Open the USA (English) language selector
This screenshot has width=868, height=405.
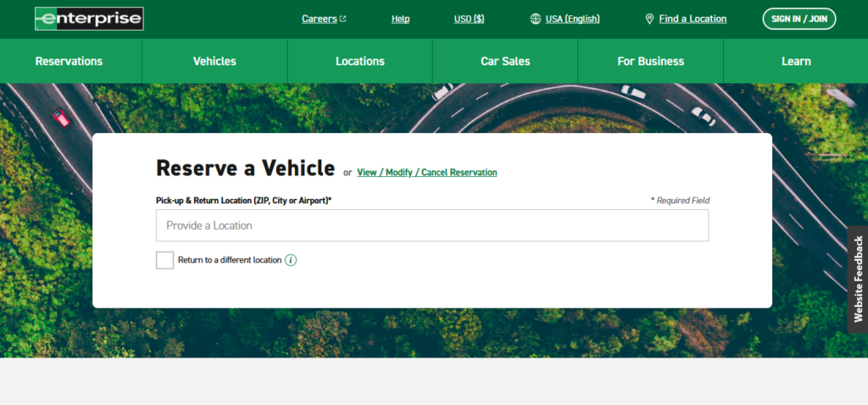[572, 19]
